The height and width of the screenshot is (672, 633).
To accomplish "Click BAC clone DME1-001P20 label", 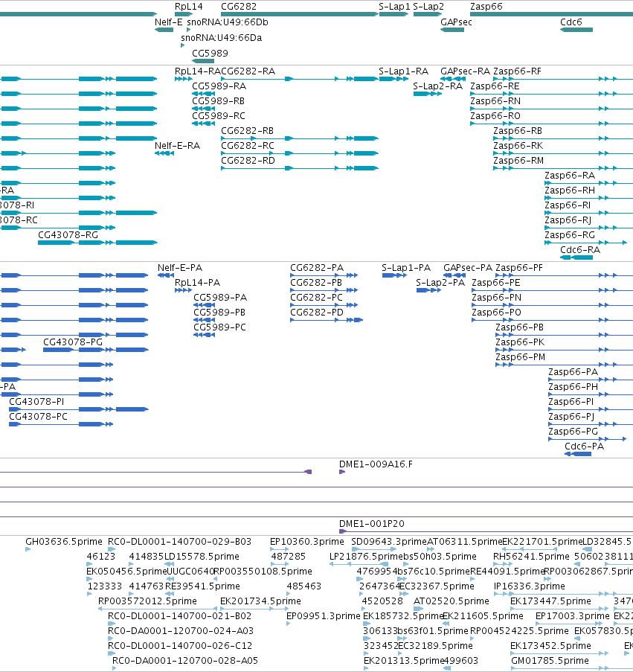I will (372, 524).
